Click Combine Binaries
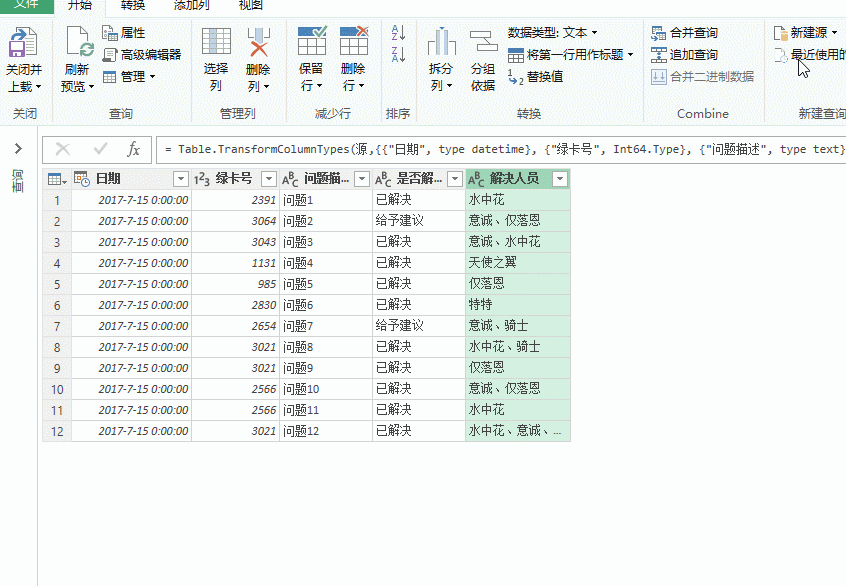 pyautogui.click(x=702, y=77)
